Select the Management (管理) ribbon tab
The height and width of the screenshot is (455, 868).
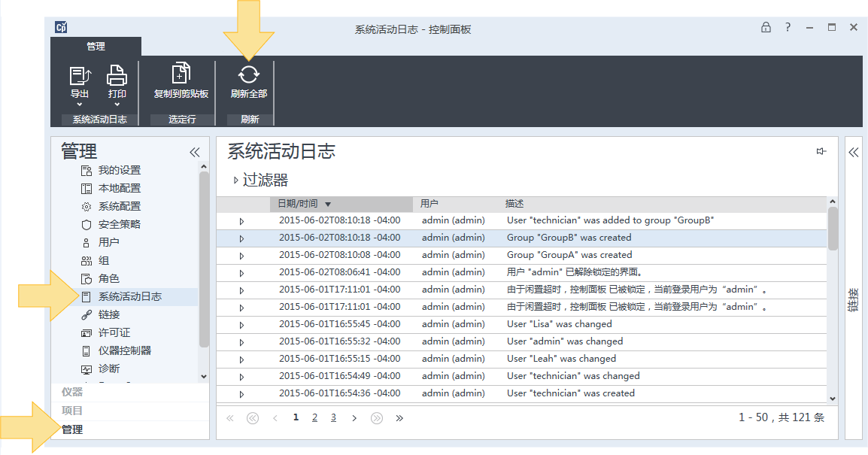pyautogui.click(x=96, y=47)
